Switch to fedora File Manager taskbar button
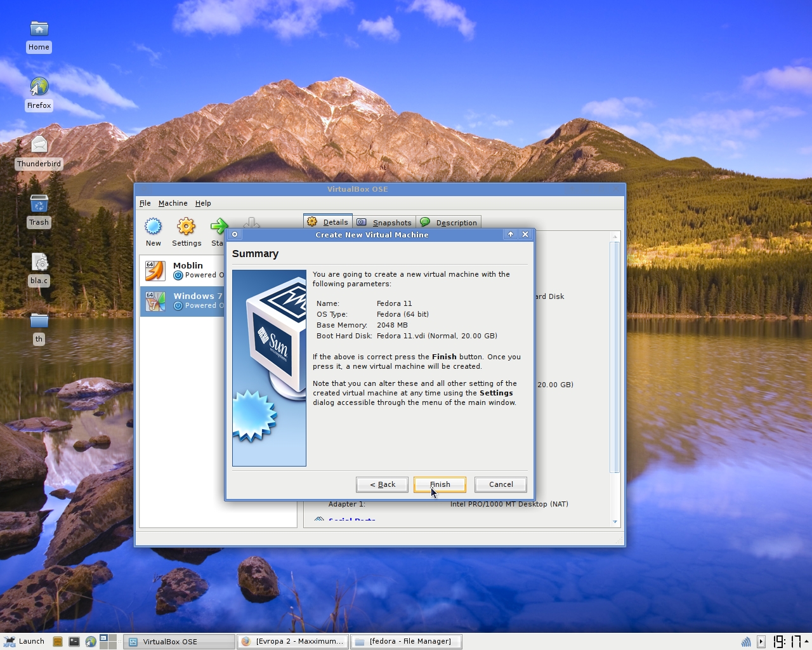Image resolution: width=812 pixels, height=650 pixels. point(405,642)
